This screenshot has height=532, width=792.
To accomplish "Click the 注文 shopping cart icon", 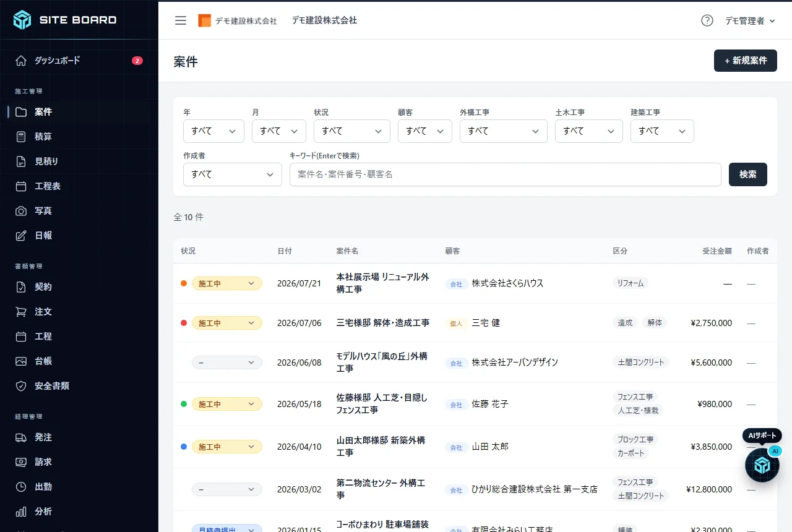I will click(21, 312).
